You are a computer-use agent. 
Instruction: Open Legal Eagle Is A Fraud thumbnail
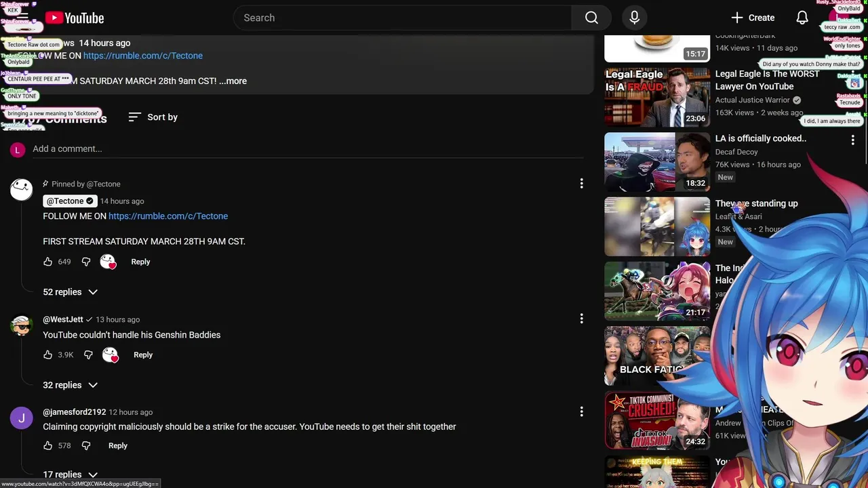657,97
